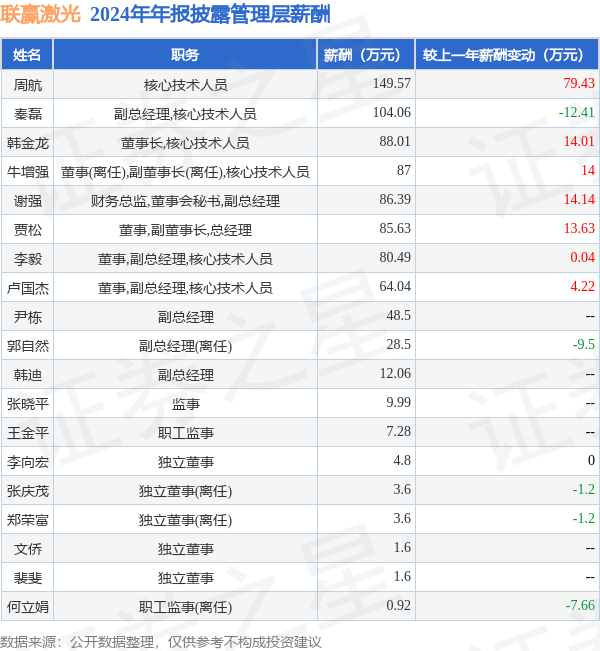Click salary value 149.57
600x651 pixels.
[x=392, y=83]
